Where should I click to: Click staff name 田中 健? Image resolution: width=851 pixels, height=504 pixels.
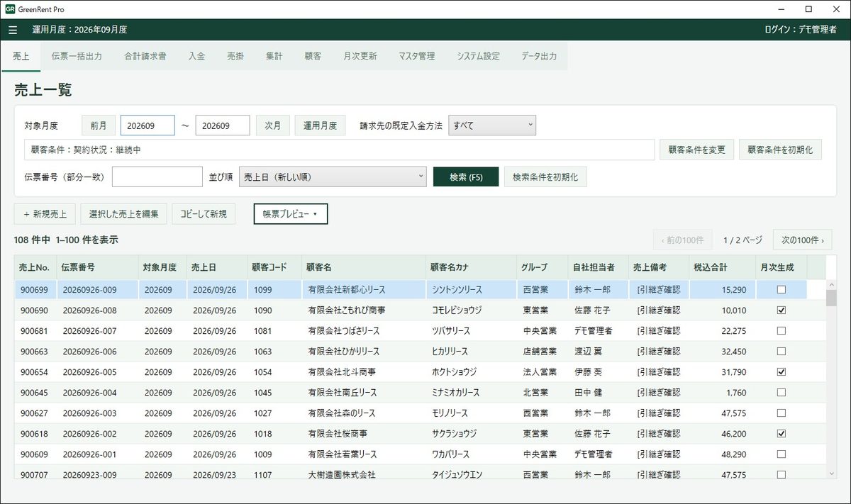coord(598,392)
